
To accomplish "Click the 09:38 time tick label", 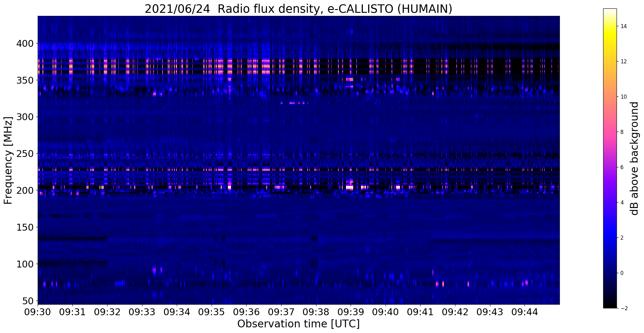I will [x=316, y=312].
